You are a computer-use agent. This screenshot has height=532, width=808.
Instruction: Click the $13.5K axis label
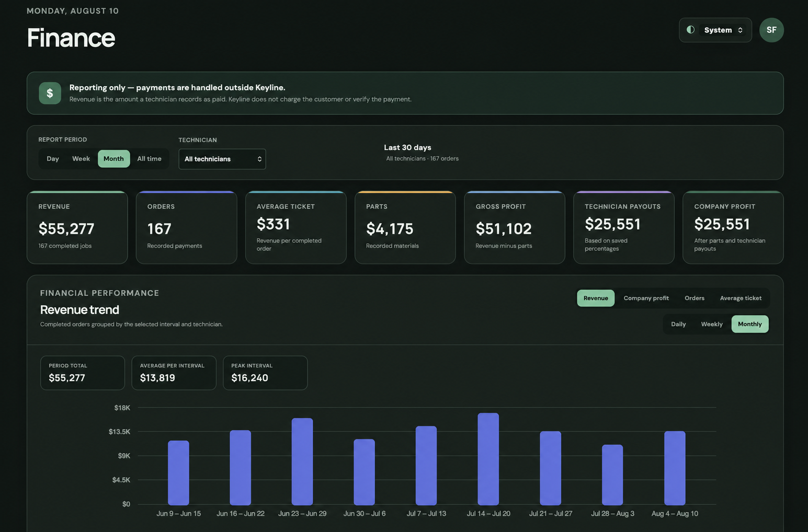119,432
